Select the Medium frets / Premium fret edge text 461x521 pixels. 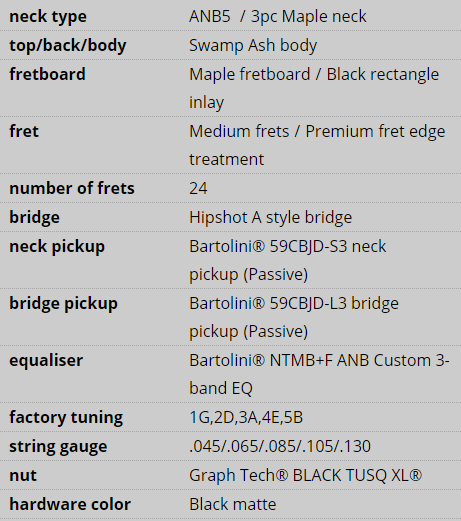click(317, 131)
